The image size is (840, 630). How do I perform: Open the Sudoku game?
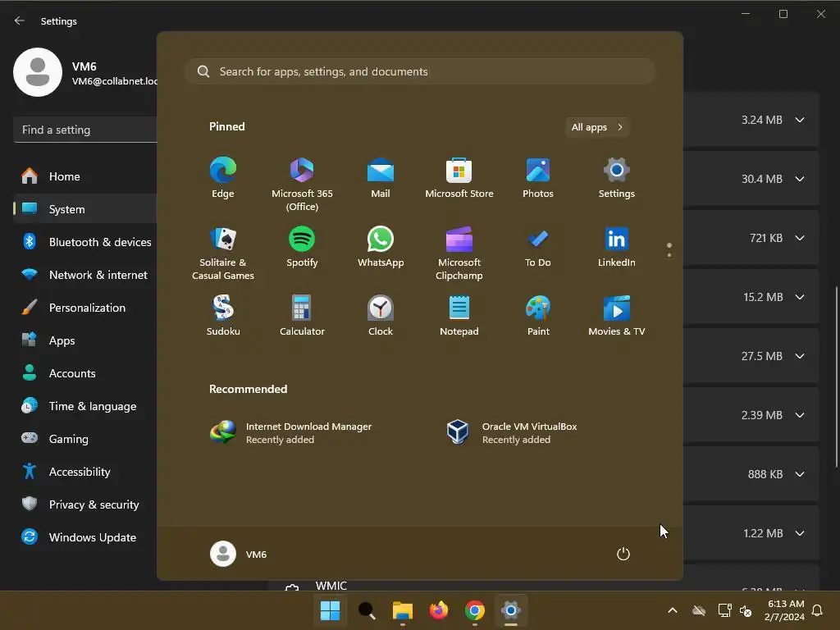[223, 316]
